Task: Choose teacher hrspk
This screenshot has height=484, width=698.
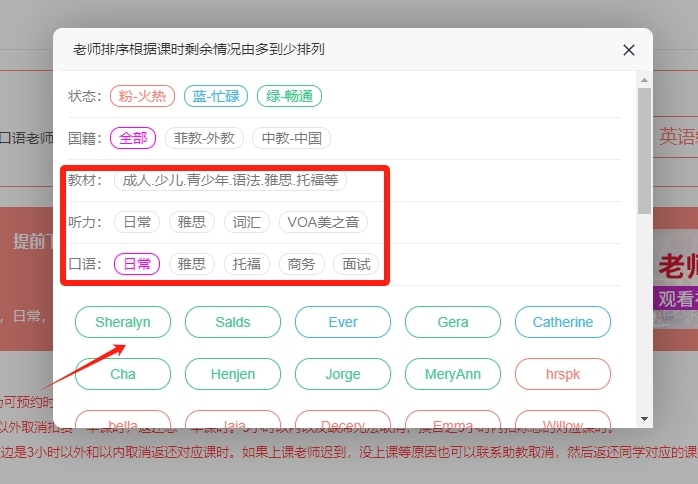Action: [563, 374]
